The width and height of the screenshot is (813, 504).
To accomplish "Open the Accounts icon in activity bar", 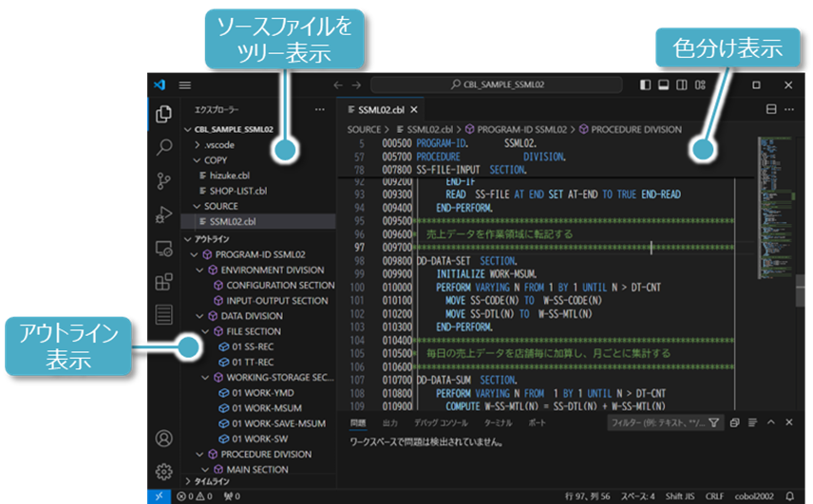I will point(164,438).
